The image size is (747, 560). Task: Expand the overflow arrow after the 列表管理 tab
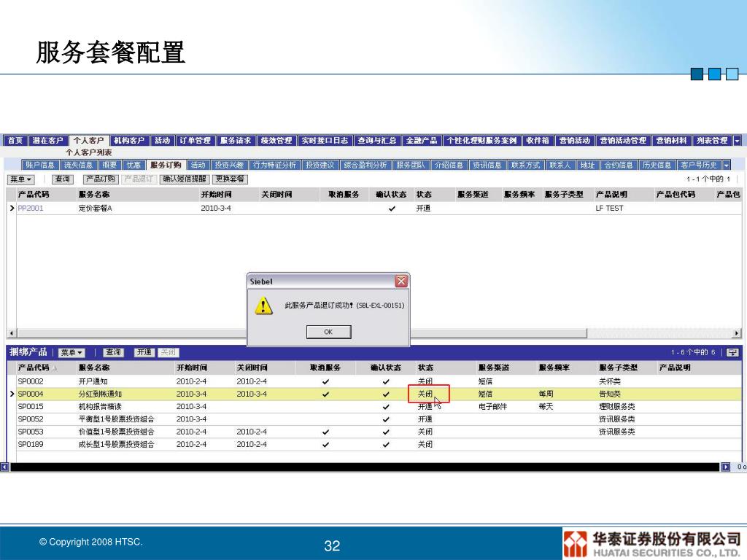[737, 141]
